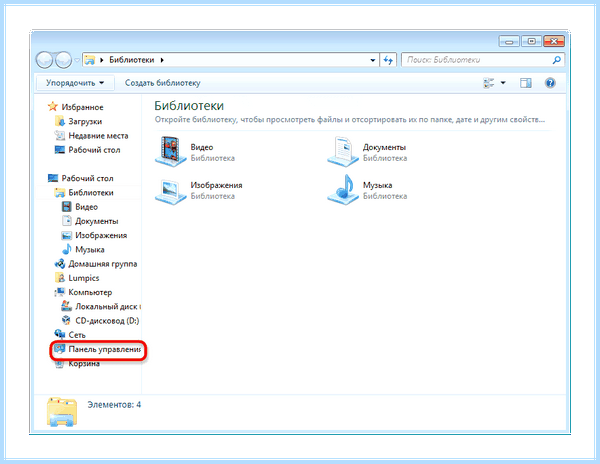Select Компьютер in navigation tree

[x=90, y=292]
